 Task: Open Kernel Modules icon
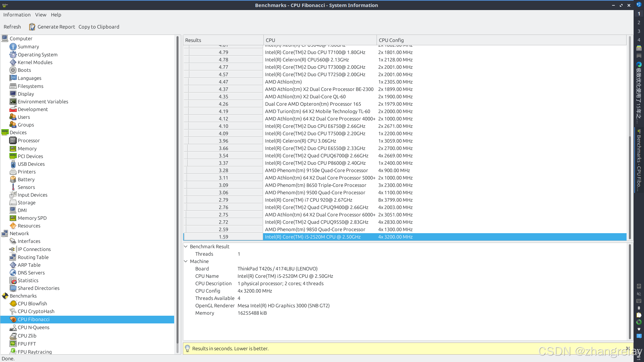coord(13,62)
